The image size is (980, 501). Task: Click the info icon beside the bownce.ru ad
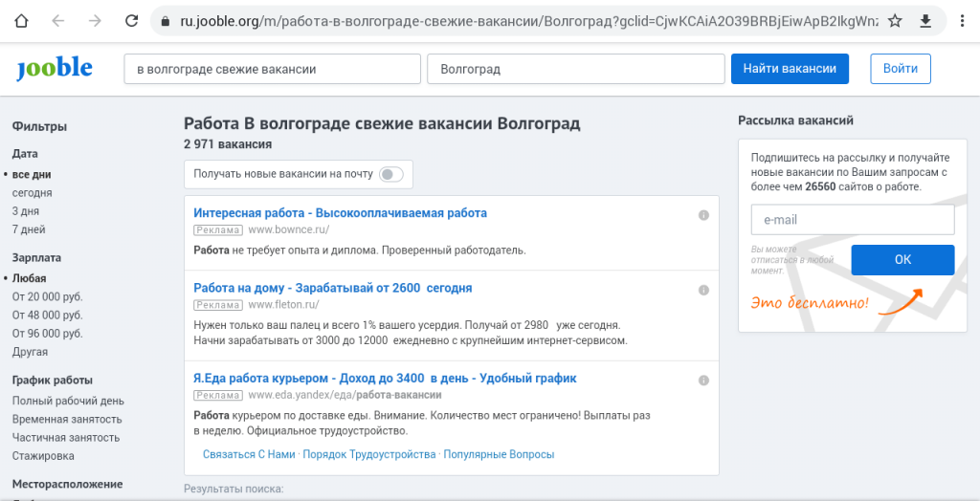tap(703, 215)
